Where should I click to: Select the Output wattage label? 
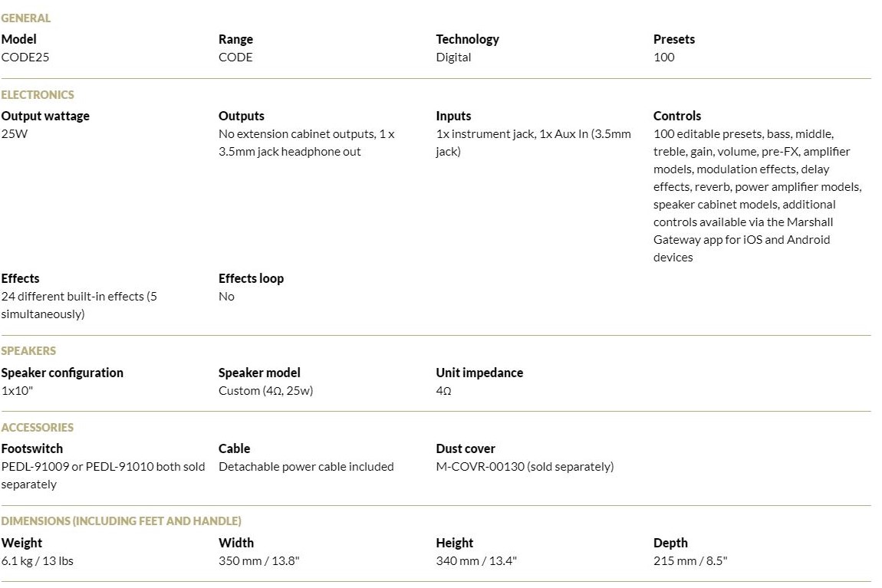[x=45, y=116]
